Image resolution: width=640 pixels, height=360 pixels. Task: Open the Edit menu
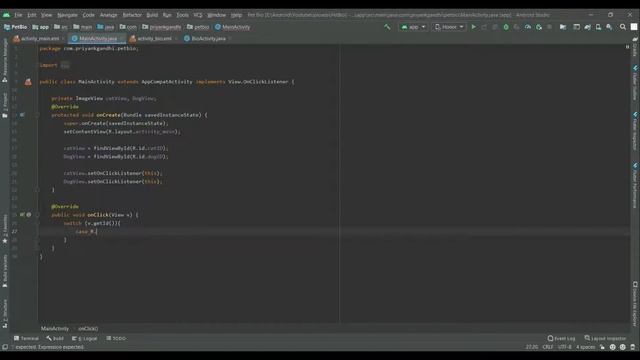point(32,15)
